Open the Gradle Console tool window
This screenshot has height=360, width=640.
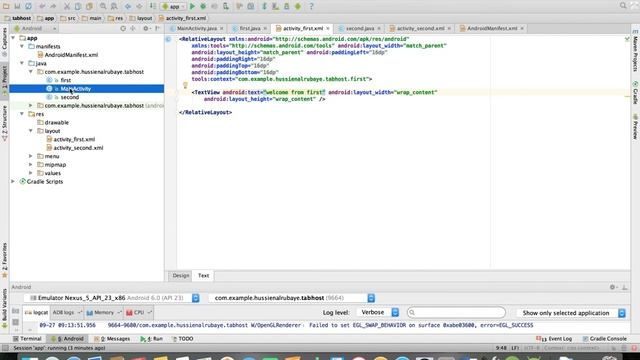604,339
